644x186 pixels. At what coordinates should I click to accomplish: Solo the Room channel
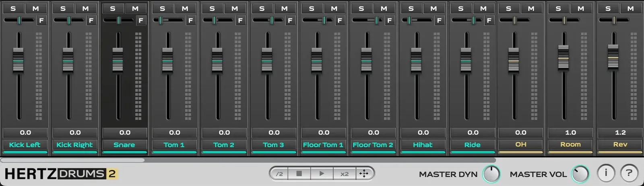pos(558,8)
